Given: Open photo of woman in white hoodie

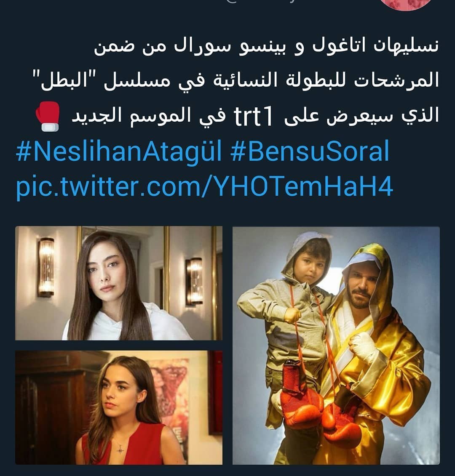Looking at the screenshot, I should [x=119, y=283].
